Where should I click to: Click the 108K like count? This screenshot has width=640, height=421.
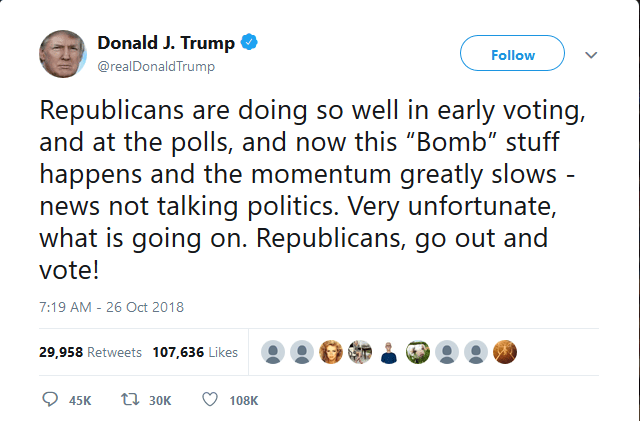click(x=244, y=400)
